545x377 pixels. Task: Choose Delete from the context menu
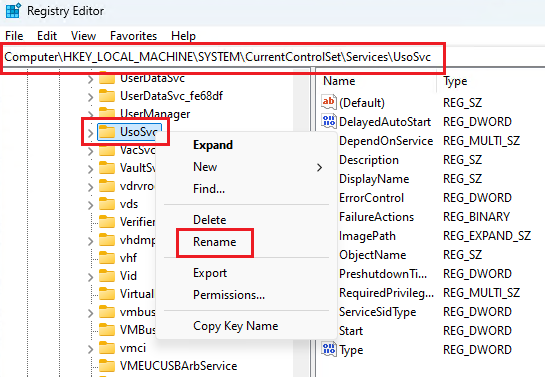click(210, 220)
